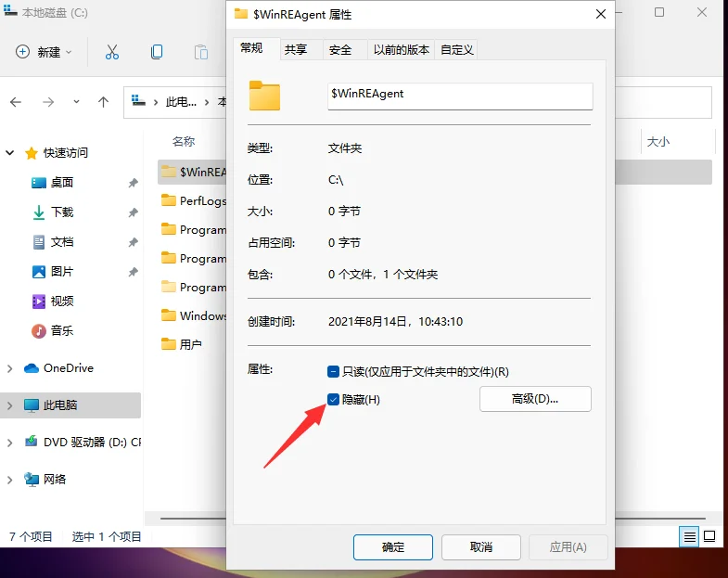Click the Cut scissors icon in toolbar
Screen dimensions: 728x578
pyautogui.click(x=112, y=52)
